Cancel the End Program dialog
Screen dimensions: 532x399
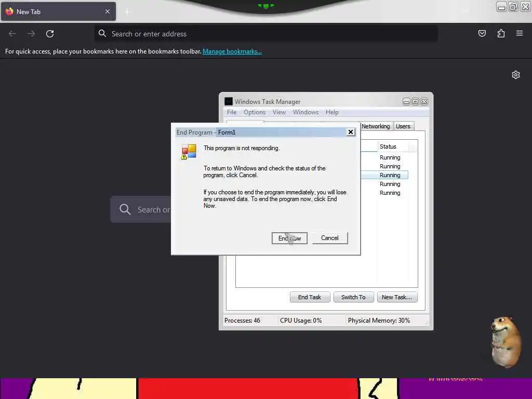(x=330, y=238)
